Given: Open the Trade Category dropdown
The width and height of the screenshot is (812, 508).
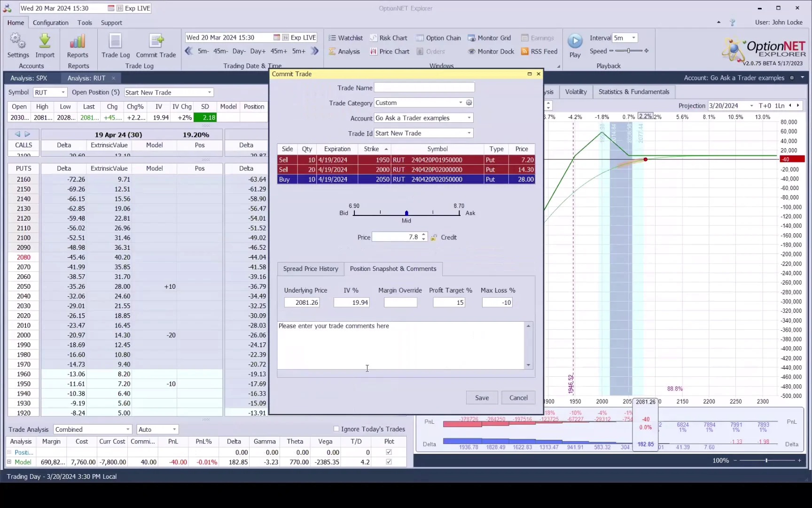Looking at the screenshot, I should [x=461, y=103].
